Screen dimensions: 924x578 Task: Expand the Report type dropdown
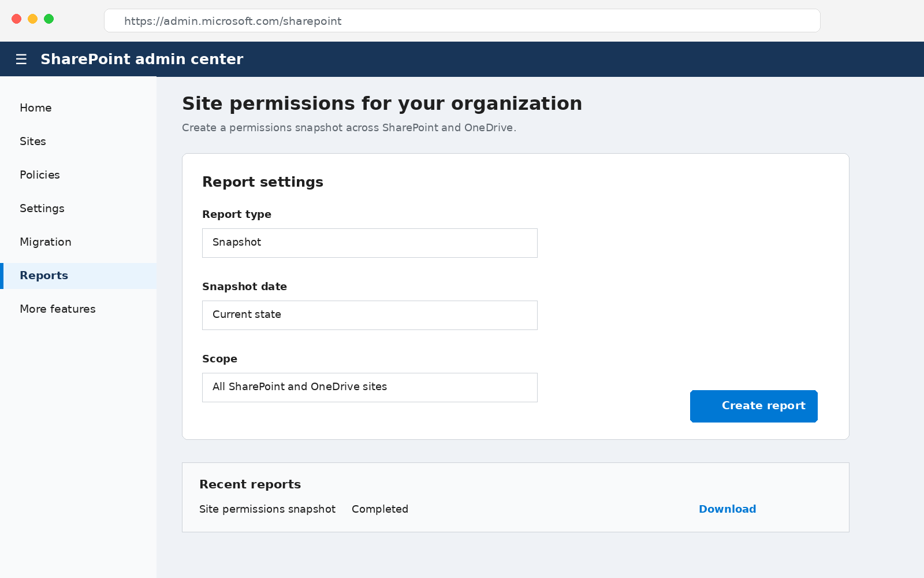370,243
